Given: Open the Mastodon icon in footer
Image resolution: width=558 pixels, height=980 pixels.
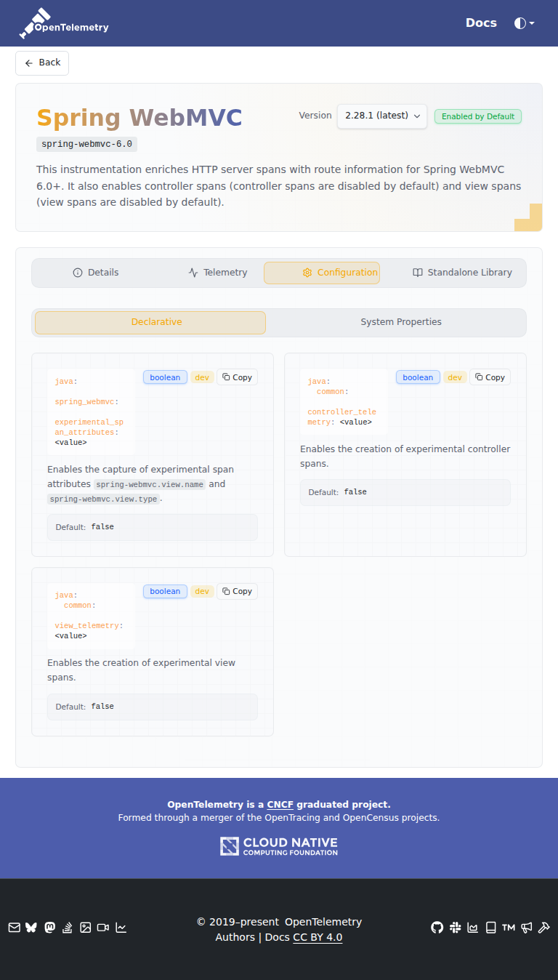Looking at the screenshot, I should 49,927.
